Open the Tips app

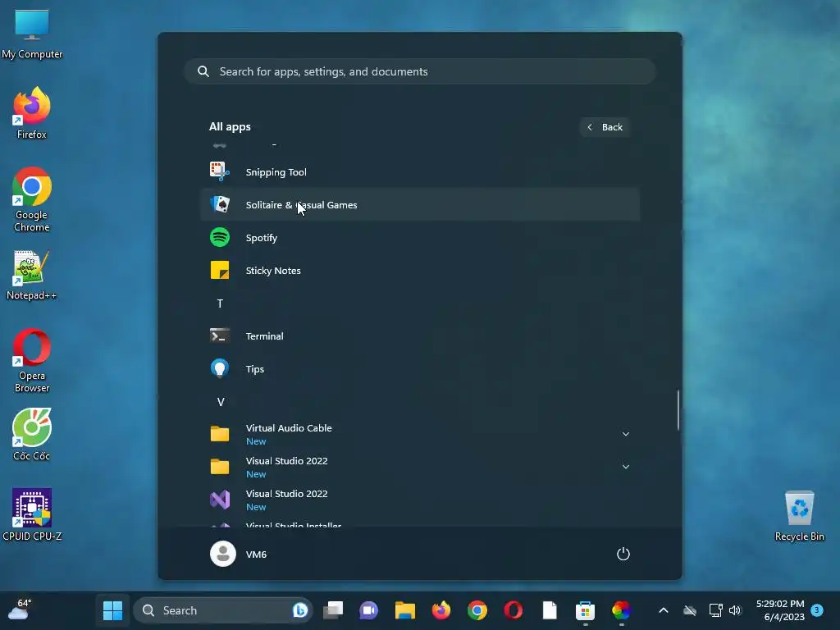tap(419, 368)
